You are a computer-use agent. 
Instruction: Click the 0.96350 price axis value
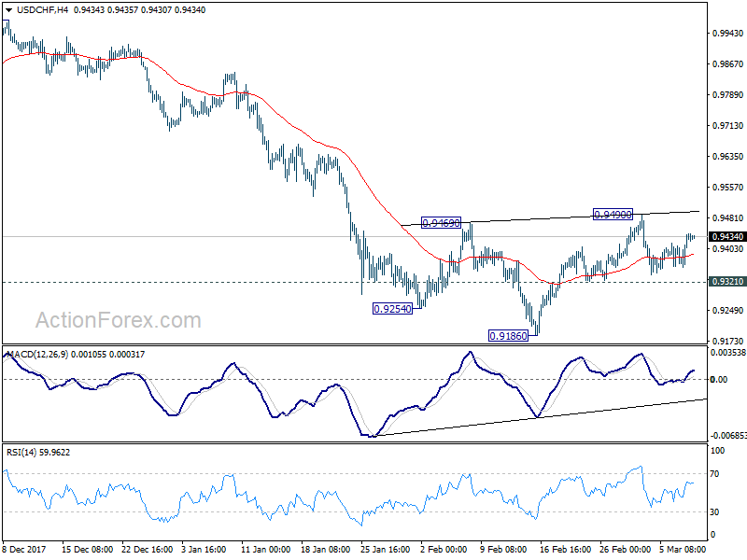727,156
